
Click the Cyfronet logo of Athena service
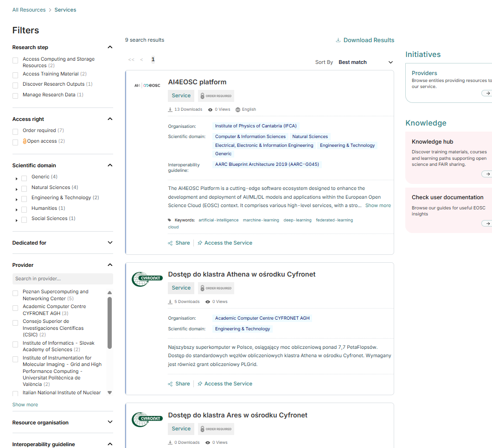[147, 279]
